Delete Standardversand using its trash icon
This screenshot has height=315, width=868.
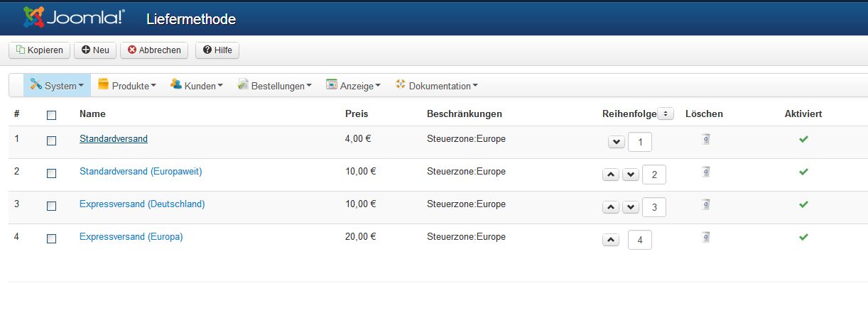(x=705, y=139)
